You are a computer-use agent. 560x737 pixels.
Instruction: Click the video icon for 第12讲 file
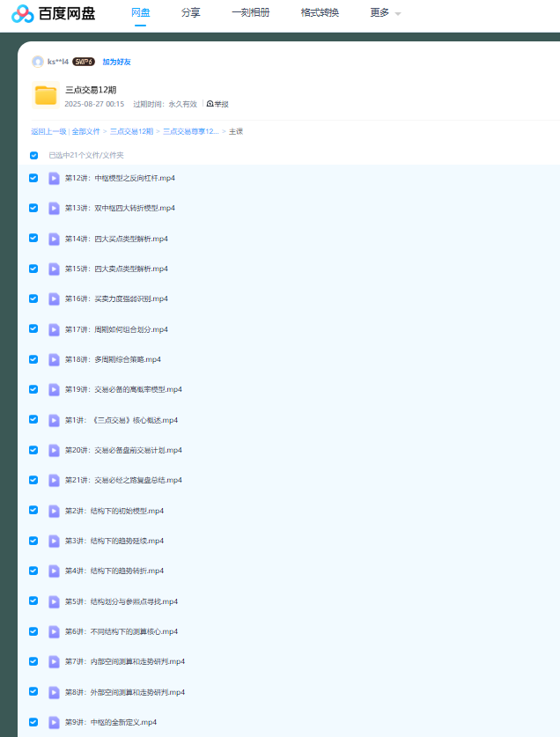pyautogui.click(x=54, y=178)
